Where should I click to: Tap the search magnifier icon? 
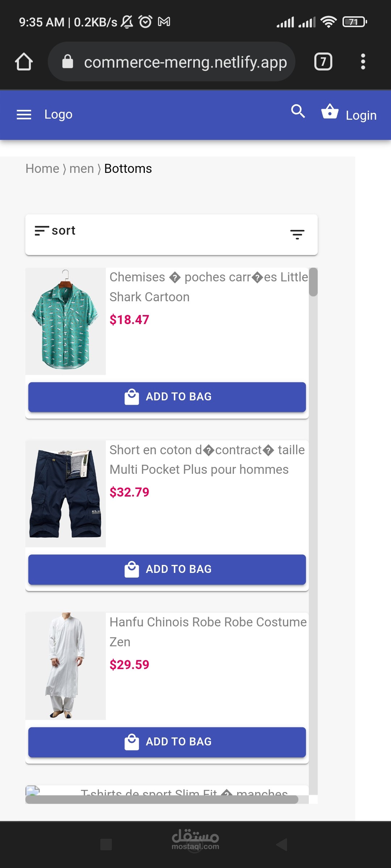[298, 111]
